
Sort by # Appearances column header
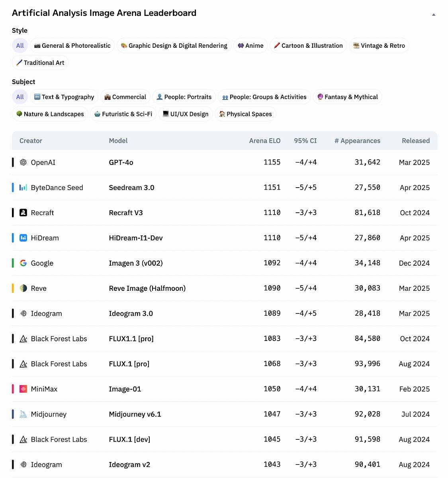click(x=358, y=141)
